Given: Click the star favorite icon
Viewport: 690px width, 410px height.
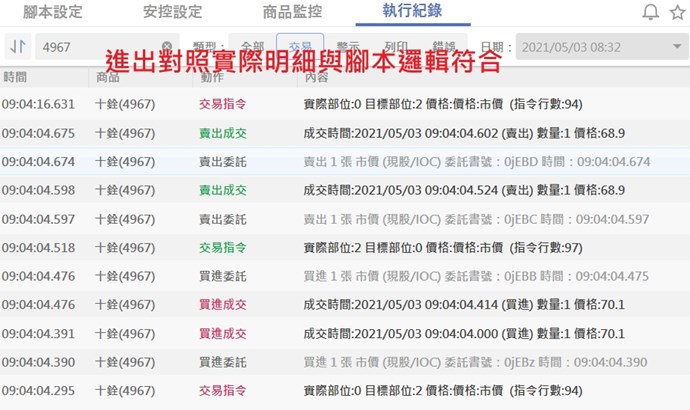Looking at the screenshot, I should [x=677, y=13].
